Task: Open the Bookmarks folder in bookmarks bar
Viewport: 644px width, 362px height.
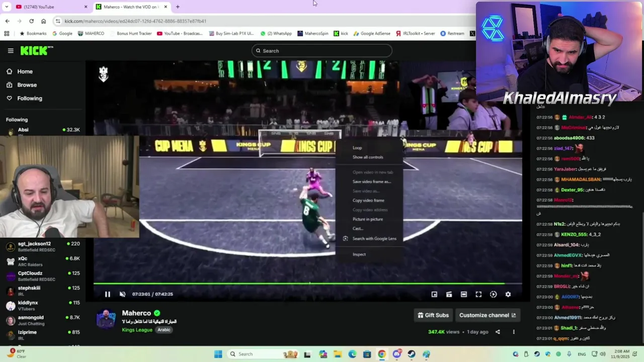Action: tap(33, 34)
